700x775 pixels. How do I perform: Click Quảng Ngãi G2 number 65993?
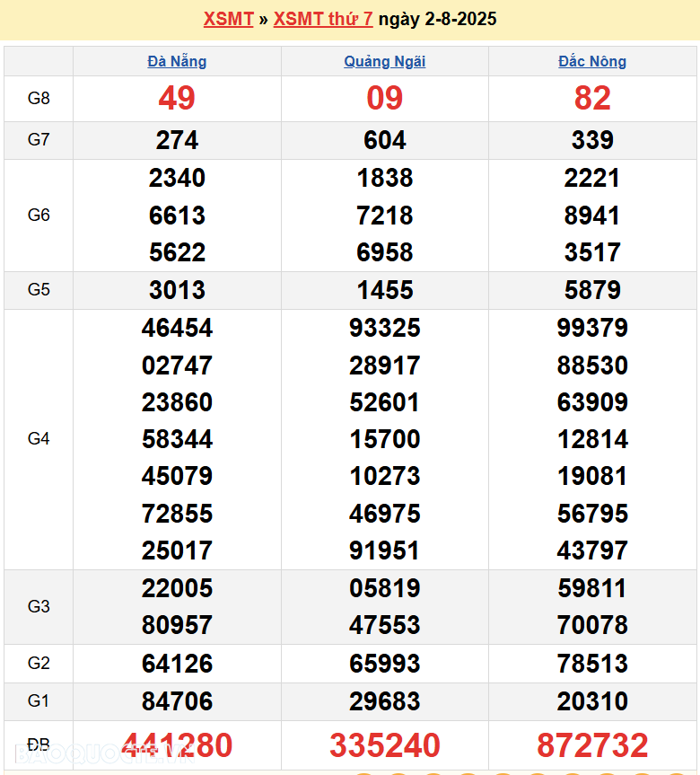pos(385,664)
